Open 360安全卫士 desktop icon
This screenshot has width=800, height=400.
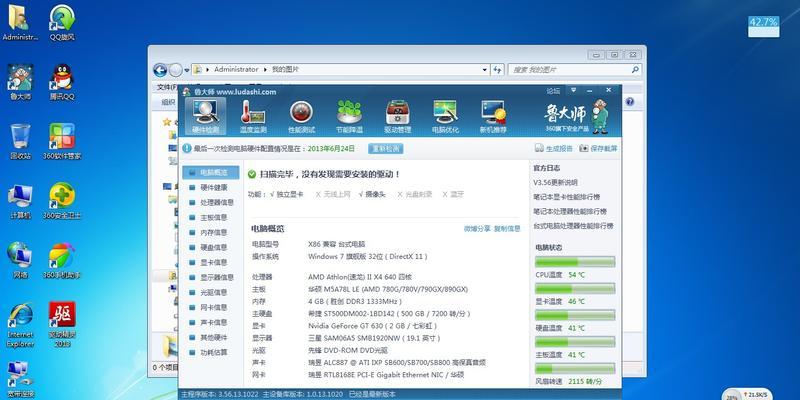tap(62, 201)
